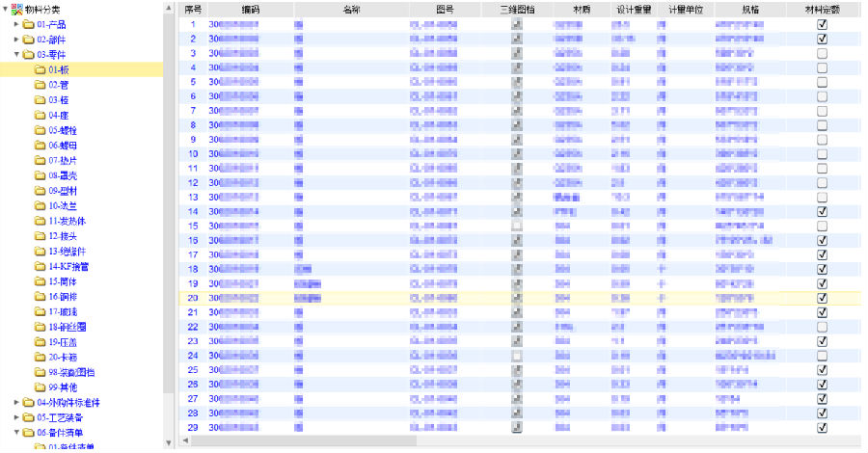Open the 3D file icon in row 14
Image resolution: width=868 pixels, height=453 pixels.
pyautogui.click(x=517, y=211)
